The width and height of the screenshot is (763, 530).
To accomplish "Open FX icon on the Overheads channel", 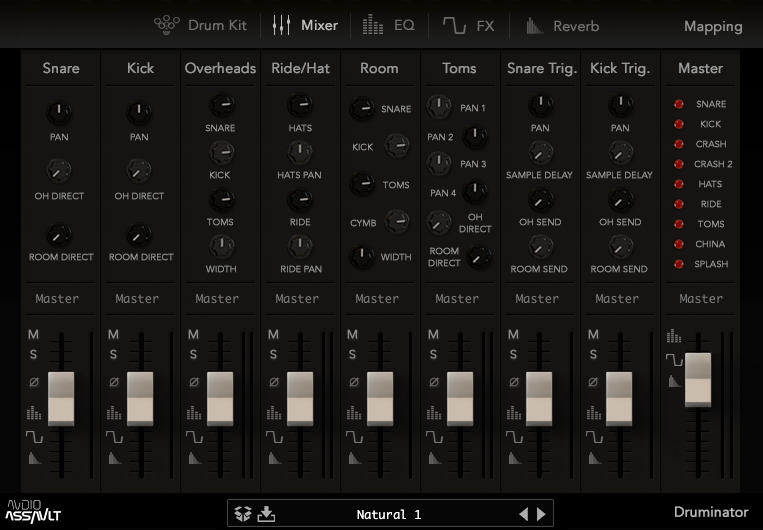I will [194, 437].
